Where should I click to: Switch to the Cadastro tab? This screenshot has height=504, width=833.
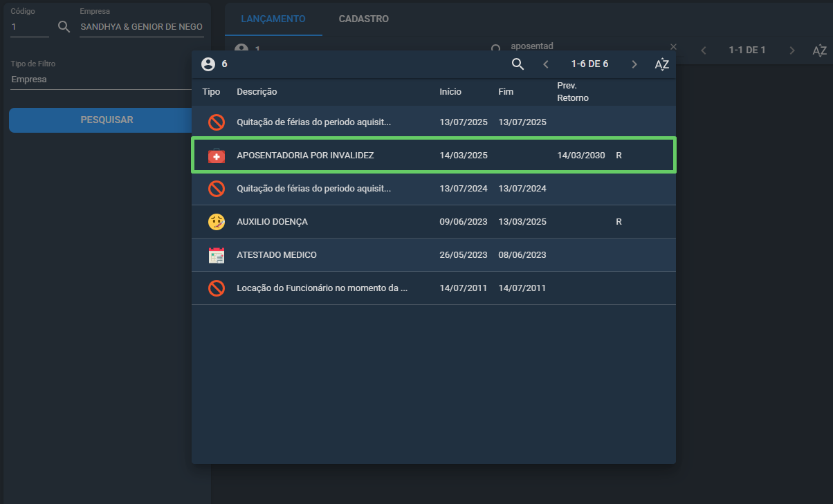364,19
